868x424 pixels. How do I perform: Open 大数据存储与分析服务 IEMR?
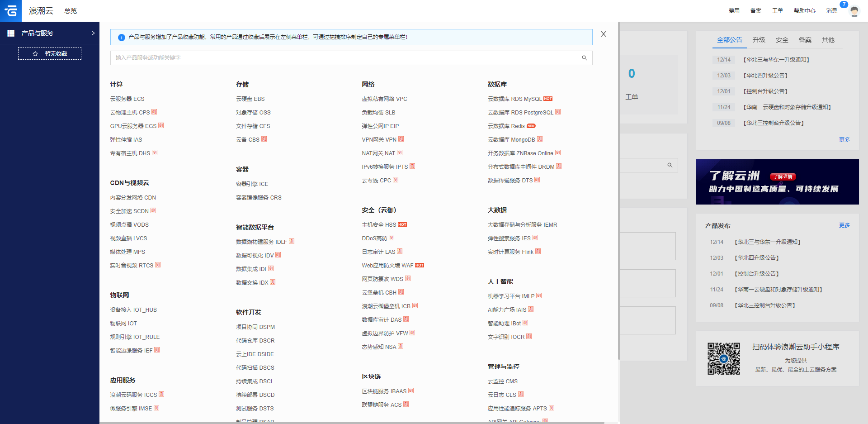pos(523,224)
